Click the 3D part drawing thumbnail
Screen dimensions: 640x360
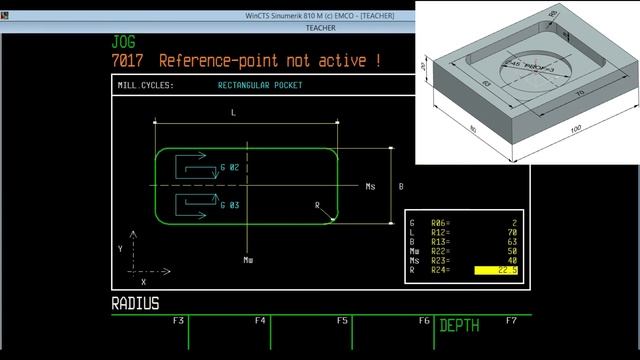coord(527,83)
